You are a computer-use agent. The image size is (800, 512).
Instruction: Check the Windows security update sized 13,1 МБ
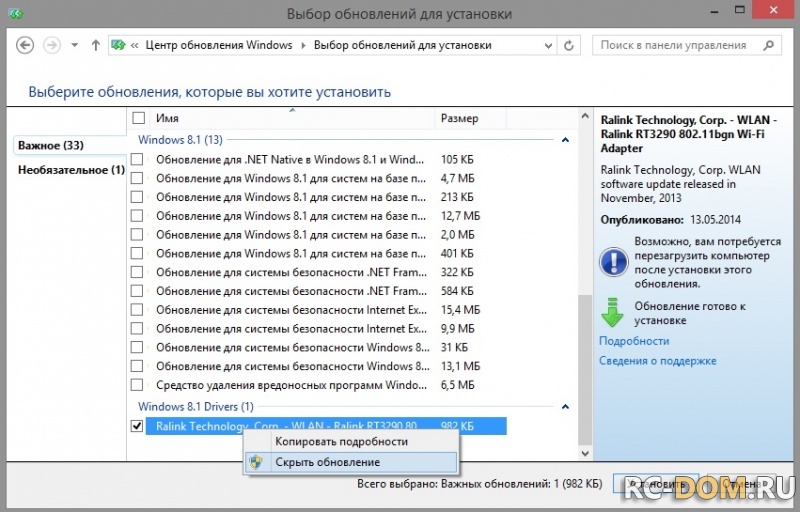tap(137, 366)
